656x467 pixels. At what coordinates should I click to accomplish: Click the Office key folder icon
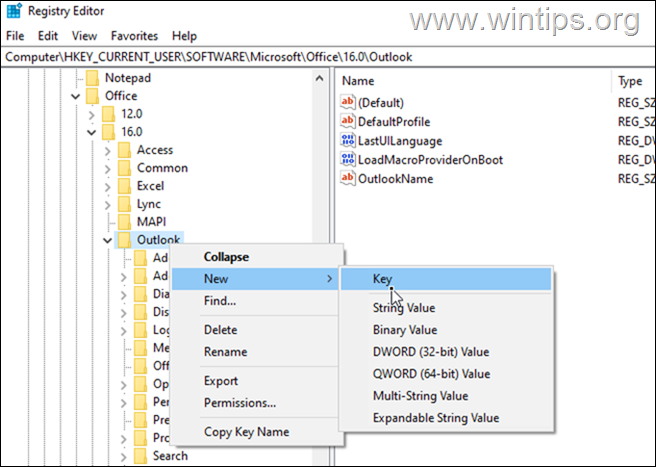(x=92, y=96)
